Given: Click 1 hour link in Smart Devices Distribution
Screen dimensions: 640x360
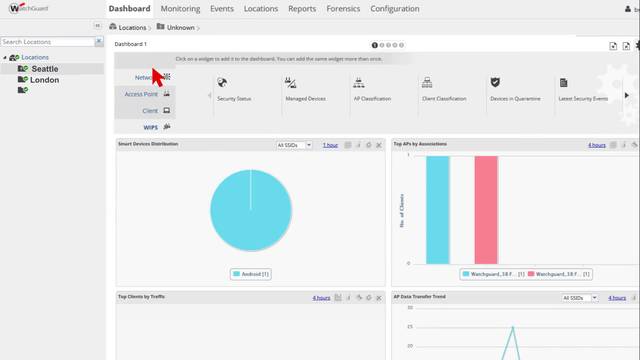Looking at the screenshot, I should pyautogui.click(x=330, y=145).
